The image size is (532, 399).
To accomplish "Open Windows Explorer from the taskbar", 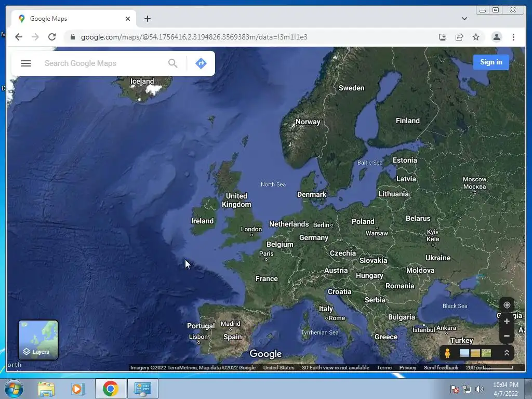I will coord(46,389).
